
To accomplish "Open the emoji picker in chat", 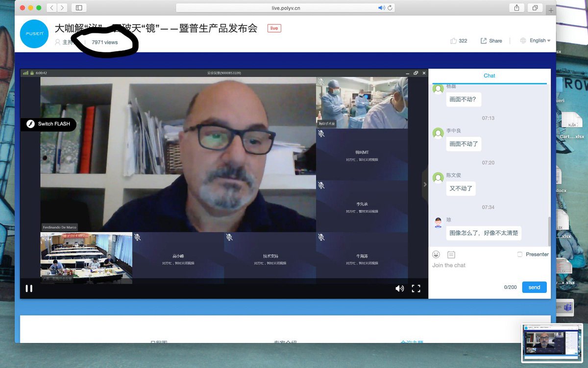I will (x=436, y=255).
